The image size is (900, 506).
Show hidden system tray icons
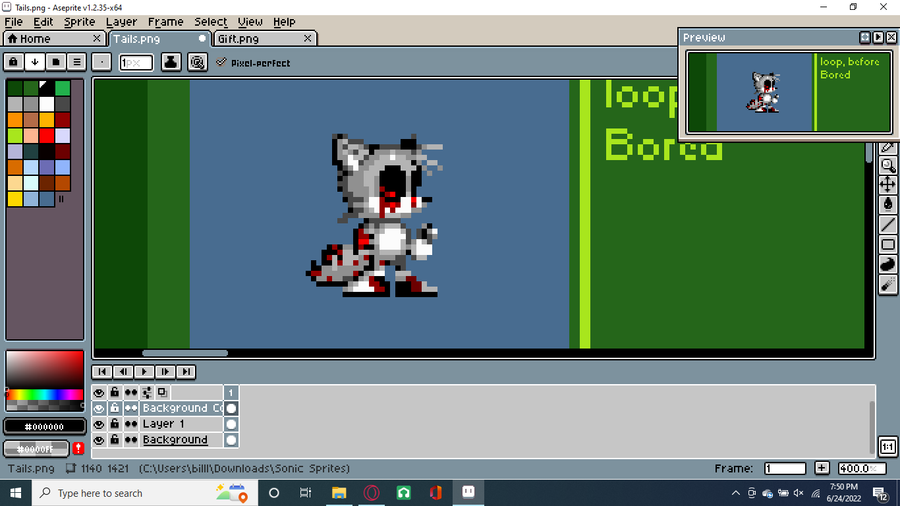[x=735, y=493]
